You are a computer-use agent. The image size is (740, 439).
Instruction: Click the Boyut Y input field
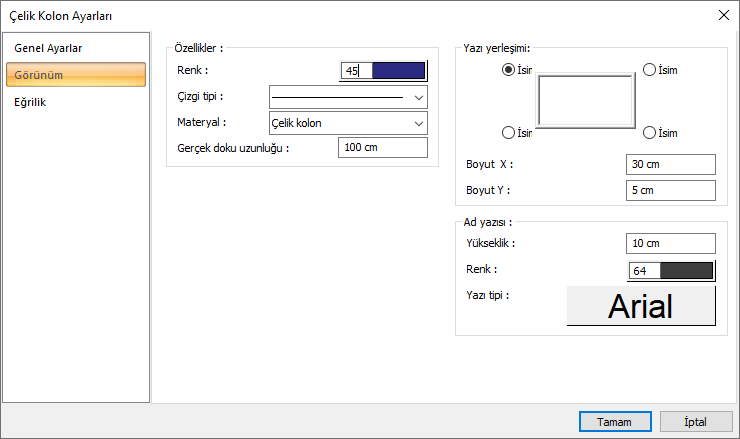coord(671,190)
